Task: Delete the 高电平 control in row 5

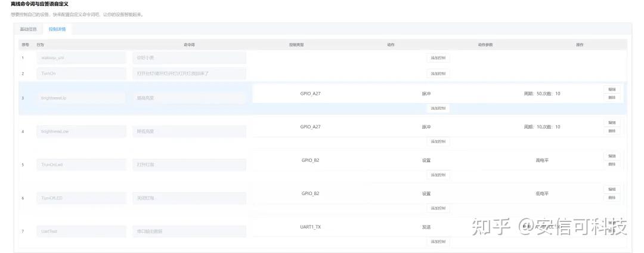Action: click(x=612, y=164)
